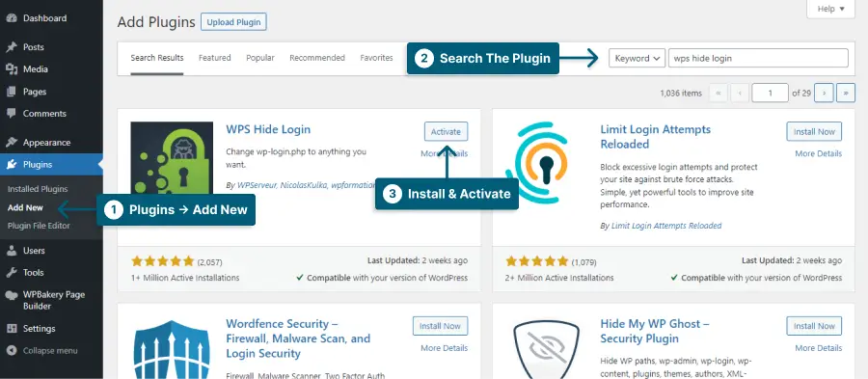Switch to the Search Results tab
This screenshot has height=379, width=868.
(157, 58)
